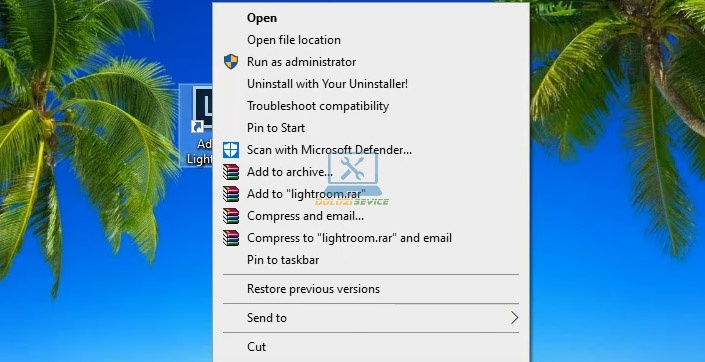Image resolution: width=705 pixels, height=362 pixels.
Task: Click the WinRAR icon beside Compress and email
Action: coord(231,216)
